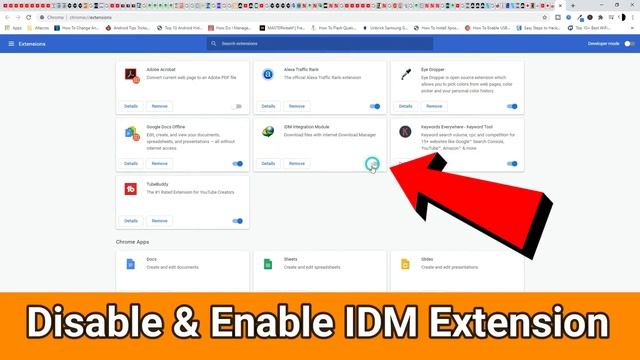
Task: Remove the TubeBuddy extension
Action: [160, 221]
